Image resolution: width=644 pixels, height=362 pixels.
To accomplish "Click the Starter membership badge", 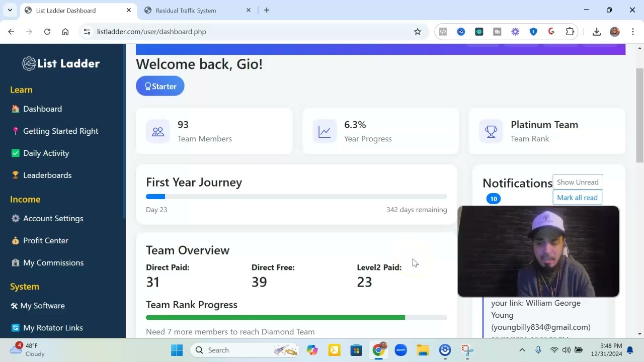I will 160,86.
